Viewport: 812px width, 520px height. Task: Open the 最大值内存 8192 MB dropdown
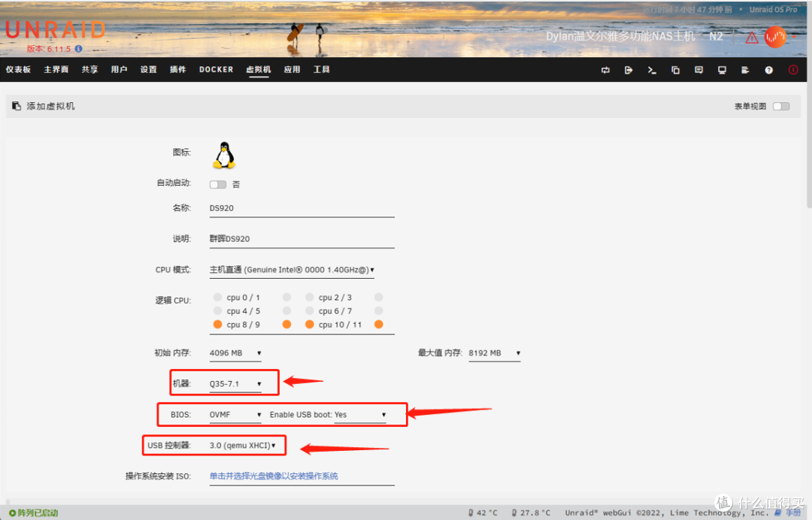pyautogui.click(x=494, y=353)
